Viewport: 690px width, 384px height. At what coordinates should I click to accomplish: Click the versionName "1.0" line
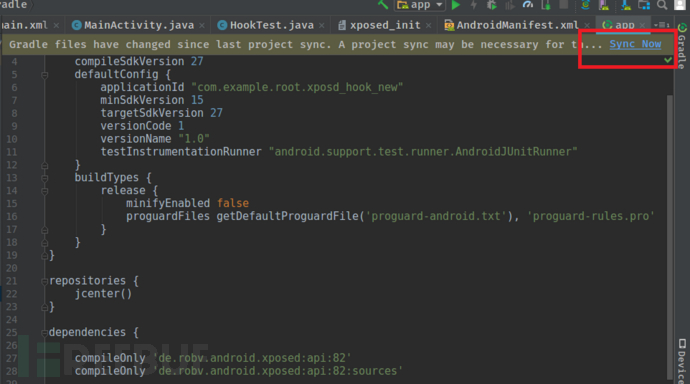(155, 139)
